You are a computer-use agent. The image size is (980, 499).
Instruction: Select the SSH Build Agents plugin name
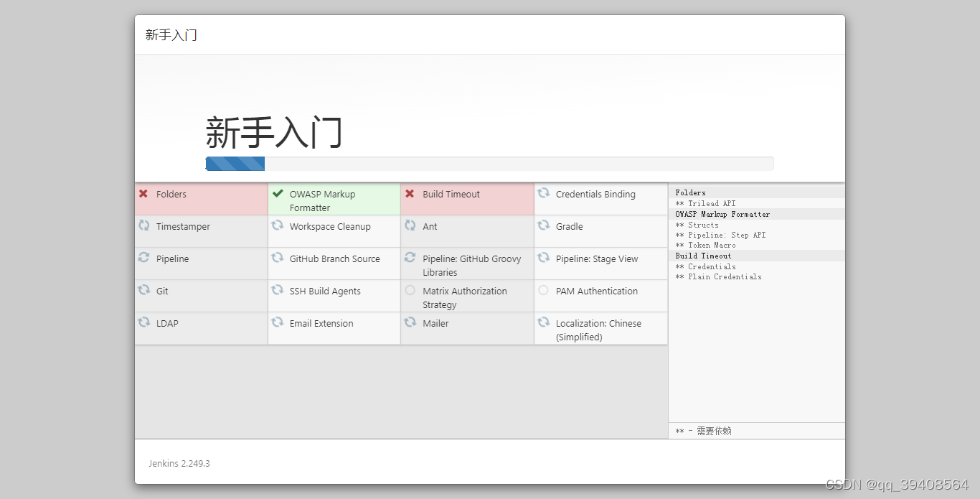coord(325,291)
